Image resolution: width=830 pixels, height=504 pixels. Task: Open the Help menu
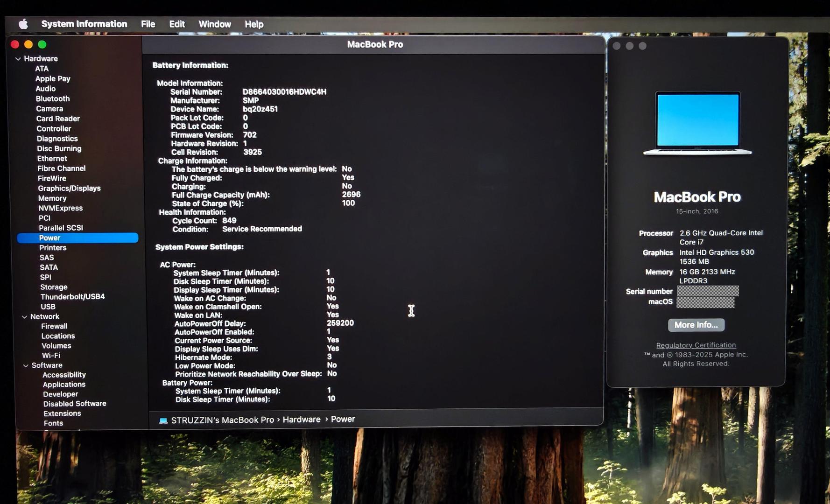[254, 24]
